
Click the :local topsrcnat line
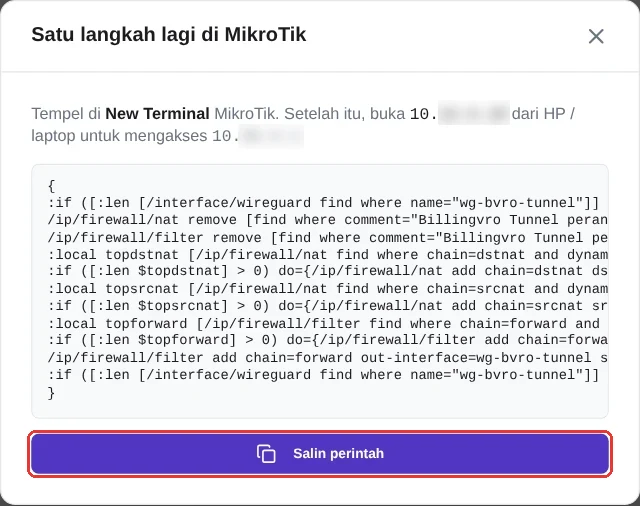click(x=327, y=289)
